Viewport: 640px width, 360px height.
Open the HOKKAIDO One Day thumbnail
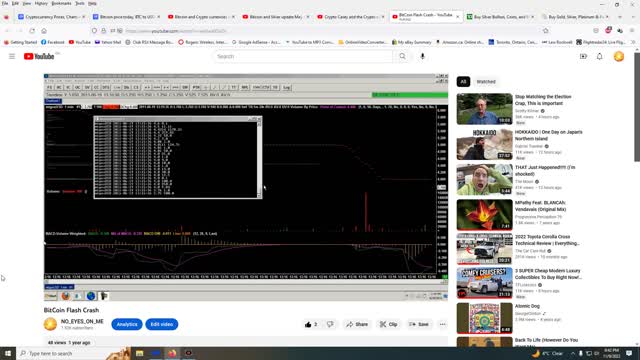point(484,144)
